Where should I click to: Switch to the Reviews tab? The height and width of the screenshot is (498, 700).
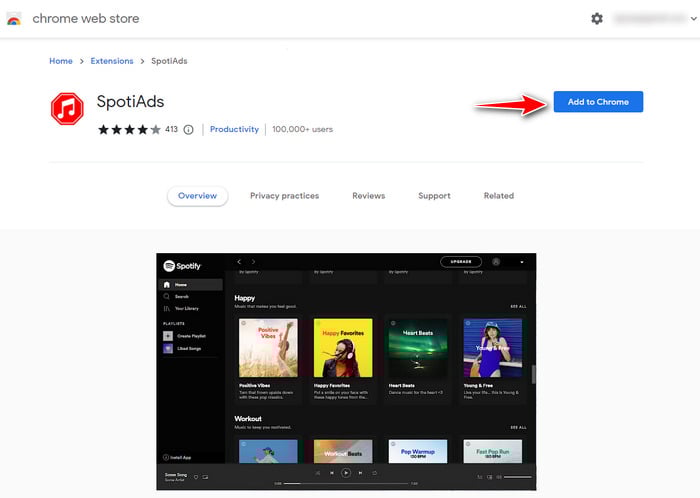pos(368,195)
